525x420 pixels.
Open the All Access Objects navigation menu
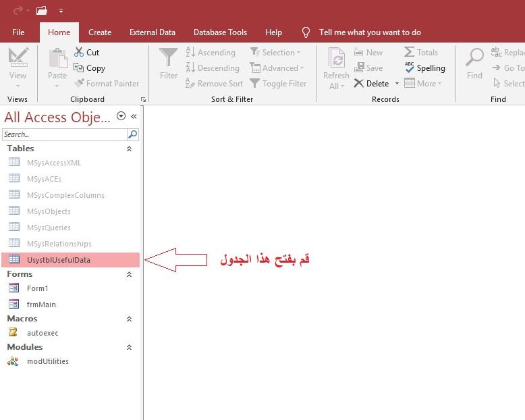click(121, 116)
